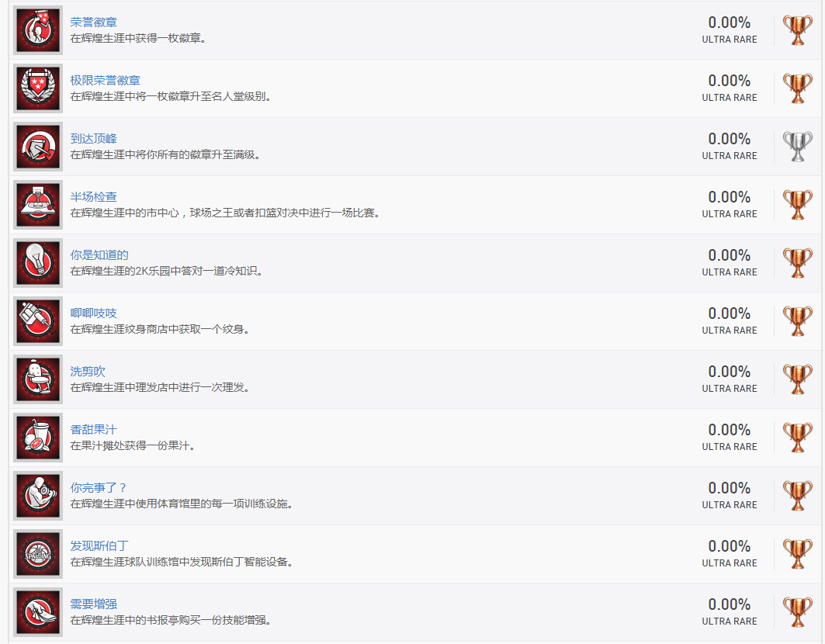The width and height of the screenshot is (825, 644).
Task: Open the 你完事了？ trophy link
Action: coord(99,488)
